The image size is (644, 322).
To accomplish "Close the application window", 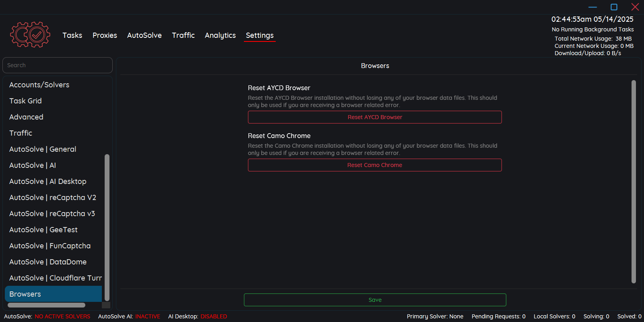I will coord(635,7).
